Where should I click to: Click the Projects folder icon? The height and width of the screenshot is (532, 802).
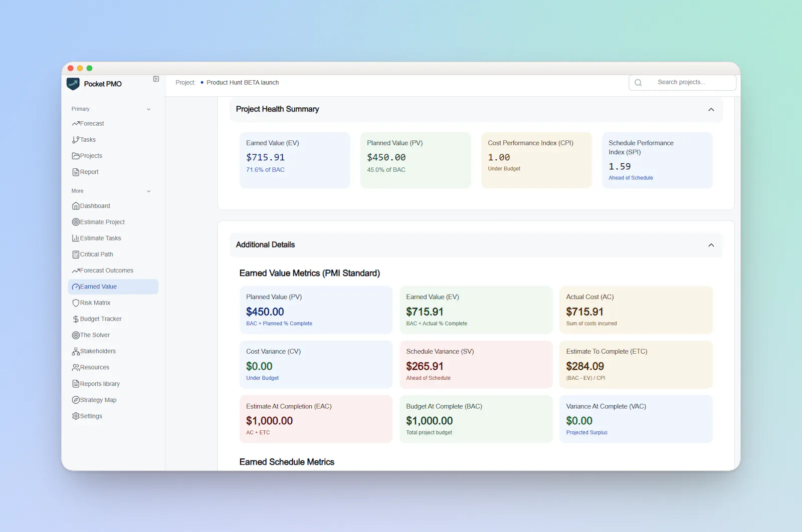tap(76, 156)
